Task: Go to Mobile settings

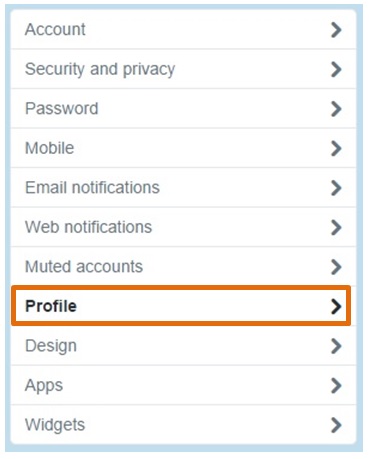Action: click(184, 148)
